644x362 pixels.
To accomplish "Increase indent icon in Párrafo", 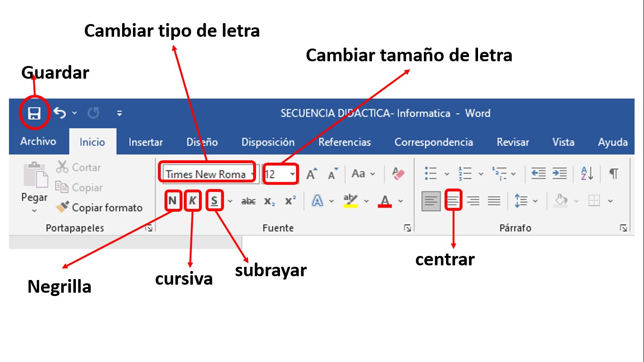I will tap(560, 174).
